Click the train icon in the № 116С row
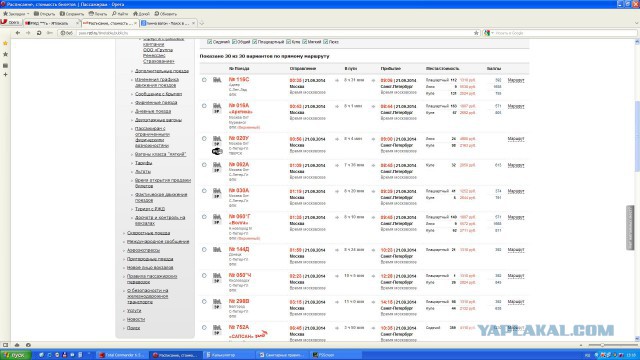The width and height of the screenshot is (640, 360). 217,80
